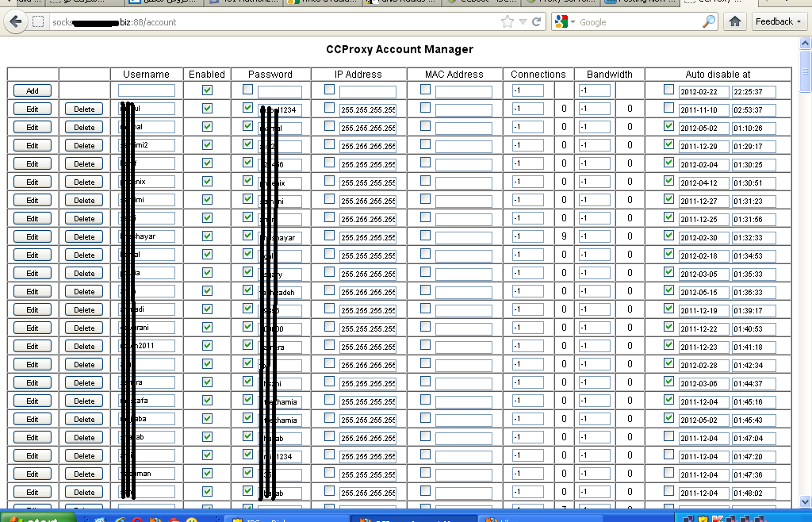
Task: Open the browser Home page icon
Action: (x=734, y=21)
